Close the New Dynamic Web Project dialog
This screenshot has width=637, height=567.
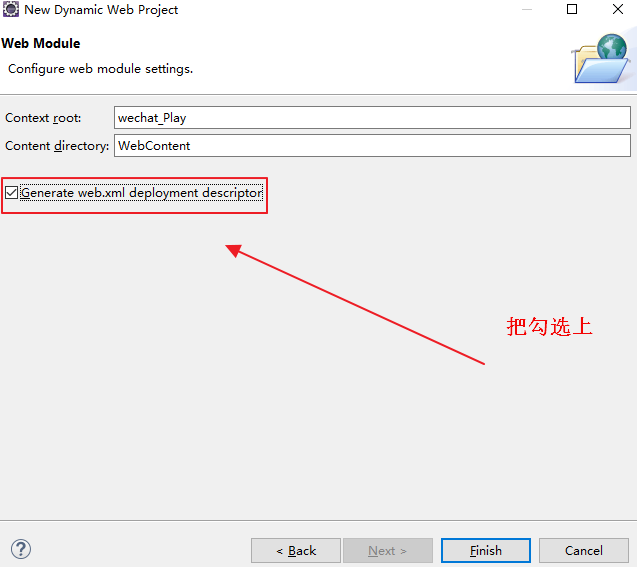618,9
